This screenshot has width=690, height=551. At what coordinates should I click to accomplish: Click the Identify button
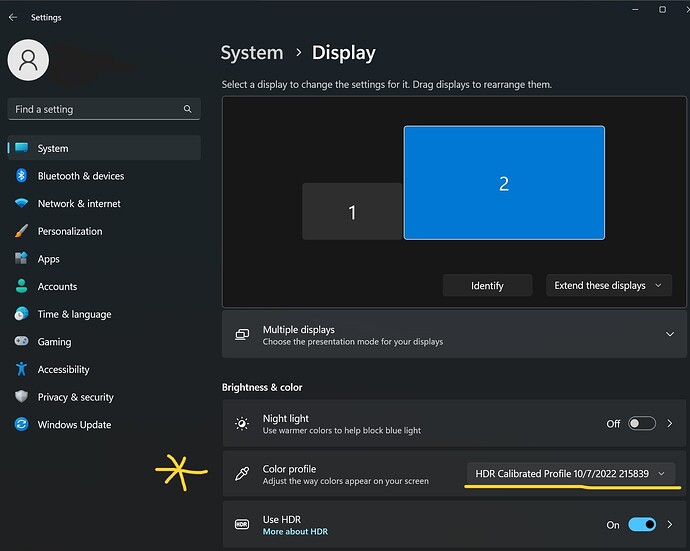[487, 285]
